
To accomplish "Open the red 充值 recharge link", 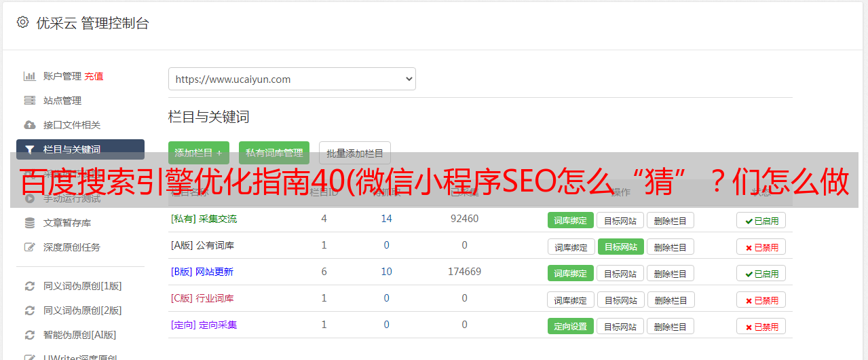I will click(94, 76).
